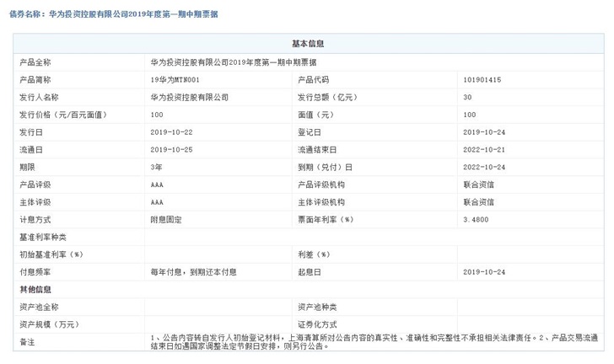Select coupon rate value 3.4800
Viewport: 614px width, 364px height.
coord(476,220)
